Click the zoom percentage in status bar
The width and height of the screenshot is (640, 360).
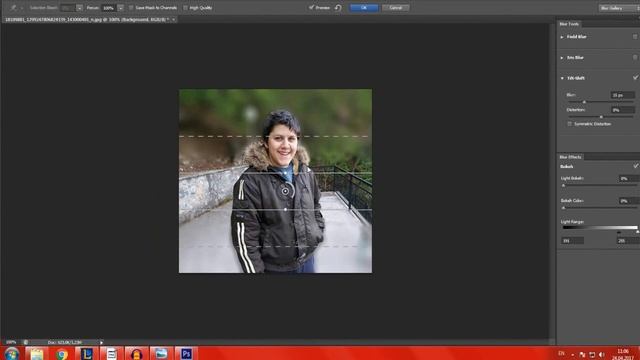(x=11, y=342)
